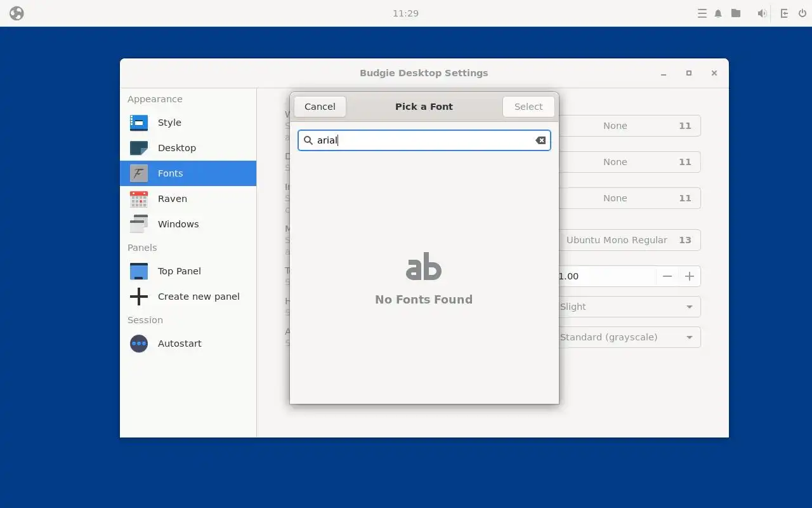
Task: Select the Fonts sidebar entry
Action: [188, 173]
